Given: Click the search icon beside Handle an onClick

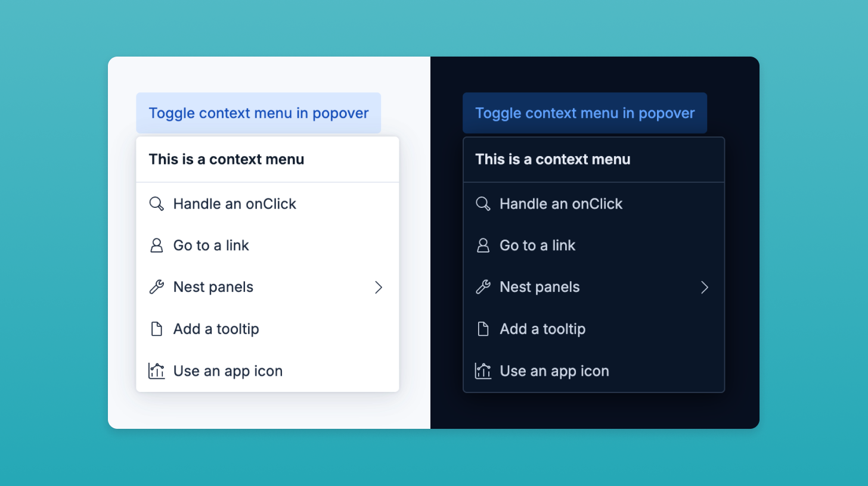Looking at the screenshot, I should (156, 204).
